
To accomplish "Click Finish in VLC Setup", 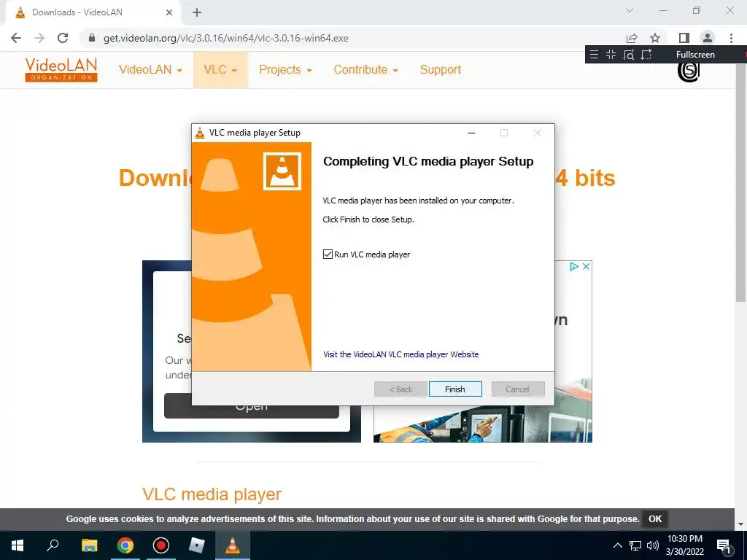I will coord(455,389).
